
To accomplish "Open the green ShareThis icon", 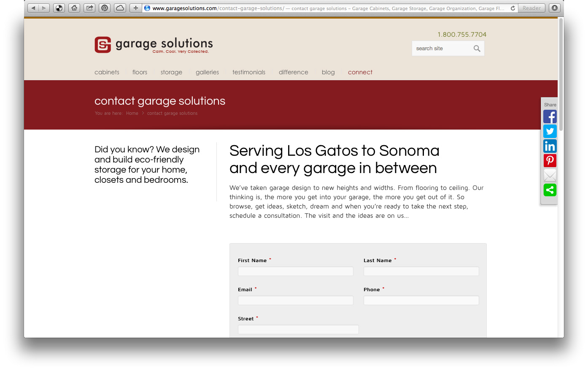I will click(550, 190).
